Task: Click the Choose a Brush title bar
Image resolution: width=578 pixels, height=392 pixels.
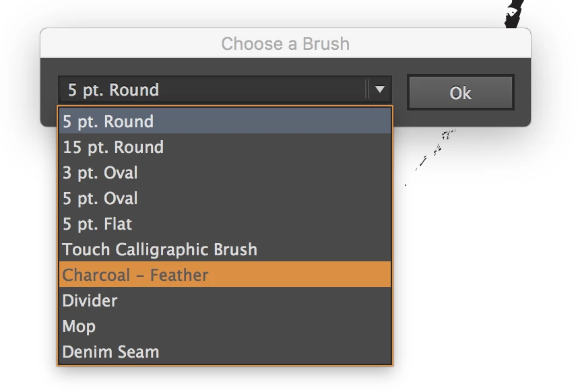Action: [285, 44]
